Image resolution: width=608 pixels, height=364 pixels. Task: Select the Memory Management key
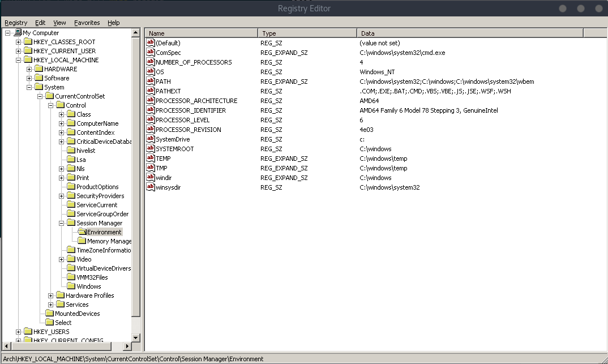[109, 241]
